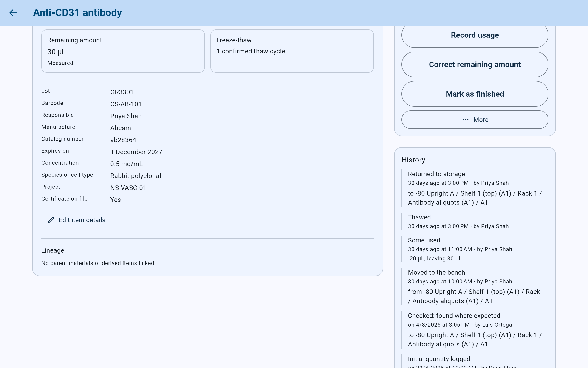Open the More actions button
The height and width of the screenshot is (368, 588).
click(x=475, y=120)
